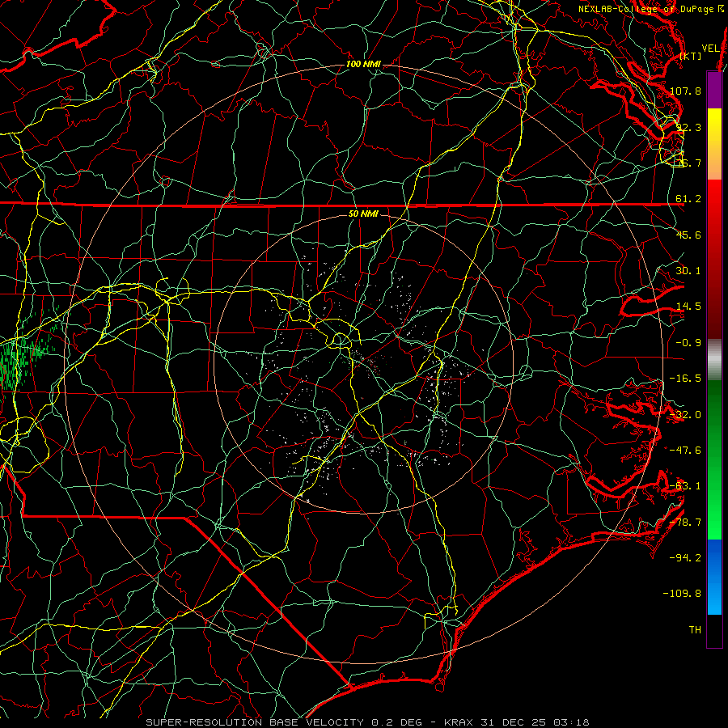Click the -47.6 legend value

point(686,451)
